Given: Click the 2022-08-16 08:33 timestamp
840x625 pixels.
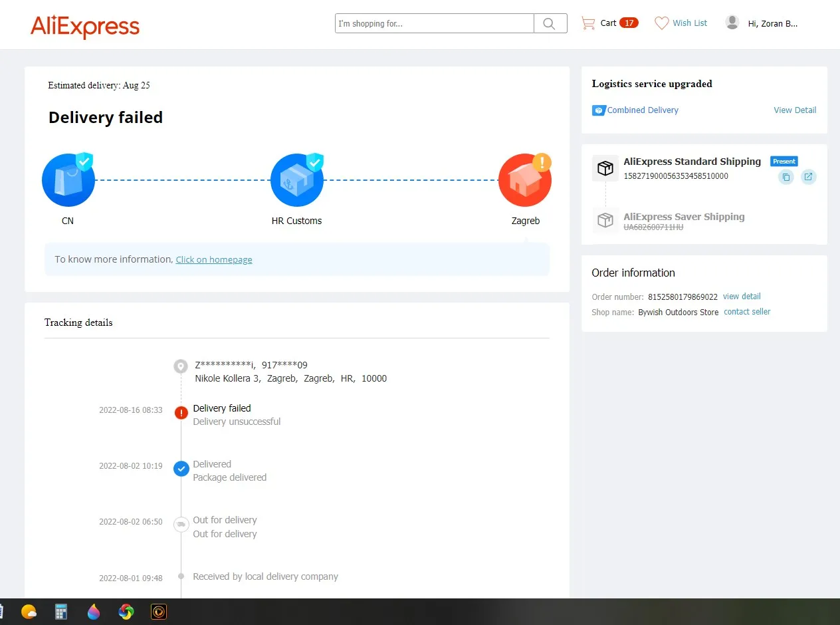Looking at the screenshot, I should [131, 410].
